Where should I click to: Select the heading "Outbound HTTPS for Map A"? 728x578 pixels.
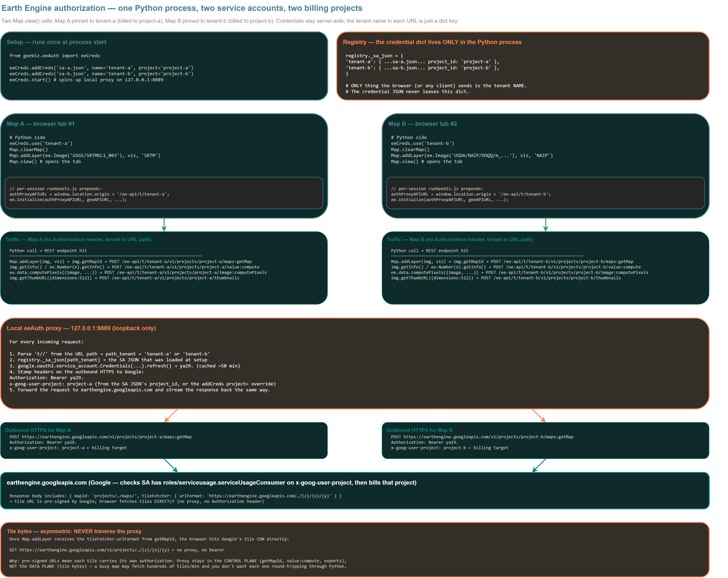[x=38, y=430]
